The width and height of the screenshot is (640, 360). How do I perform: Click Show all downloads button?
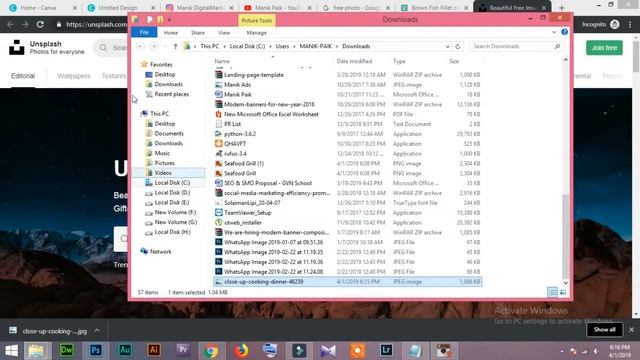pyautogui.click(x=604, y=329)
